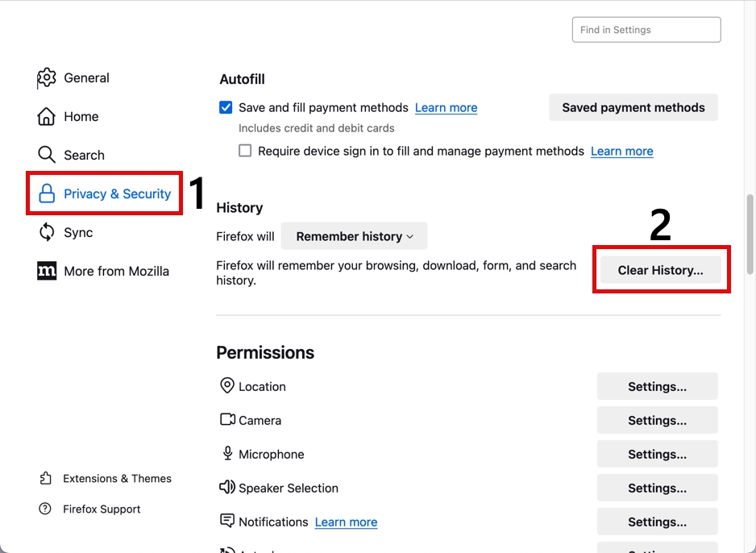Click the Camera icon under Permissions
The height and width of the screenshot is (553, 756).
226,420
